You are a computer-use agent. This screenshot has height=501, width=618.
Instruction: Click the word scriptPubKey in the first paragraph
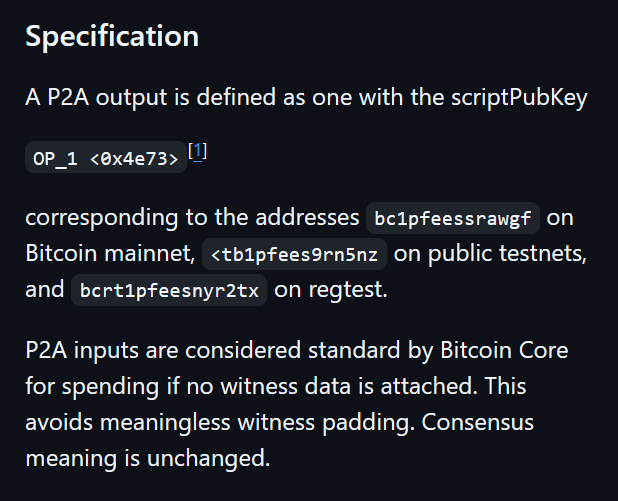click(x=519, y=97)
